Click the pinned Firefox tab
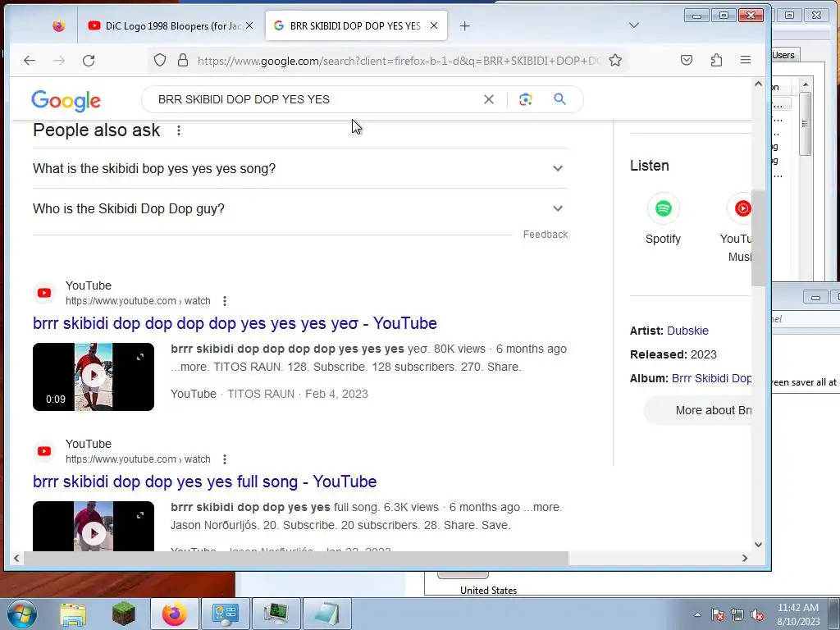This screenshot has width=840, height=630. tap(58, 25)
